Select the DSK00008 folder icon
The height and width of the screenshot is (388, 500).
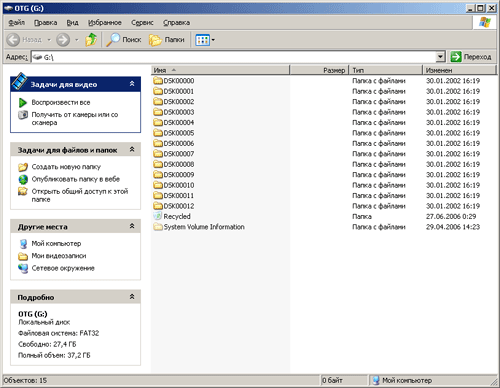coord(158,164)
